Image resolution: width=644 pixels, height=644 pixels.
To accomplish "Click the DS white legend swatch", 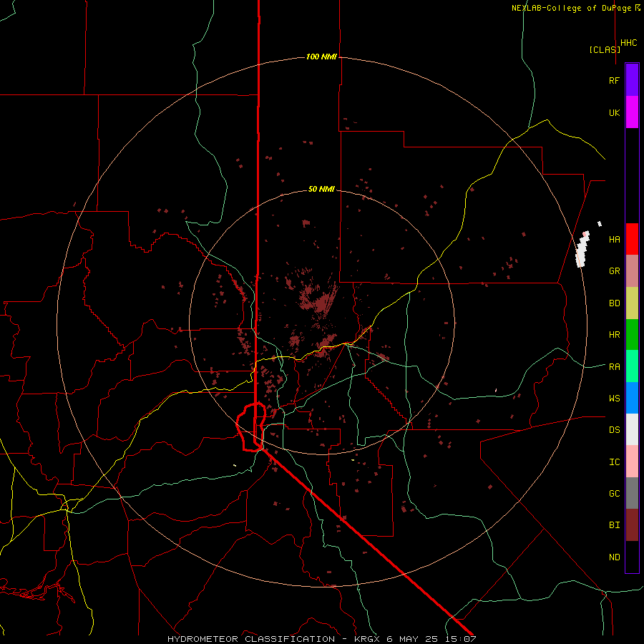I will click(632, 429).
